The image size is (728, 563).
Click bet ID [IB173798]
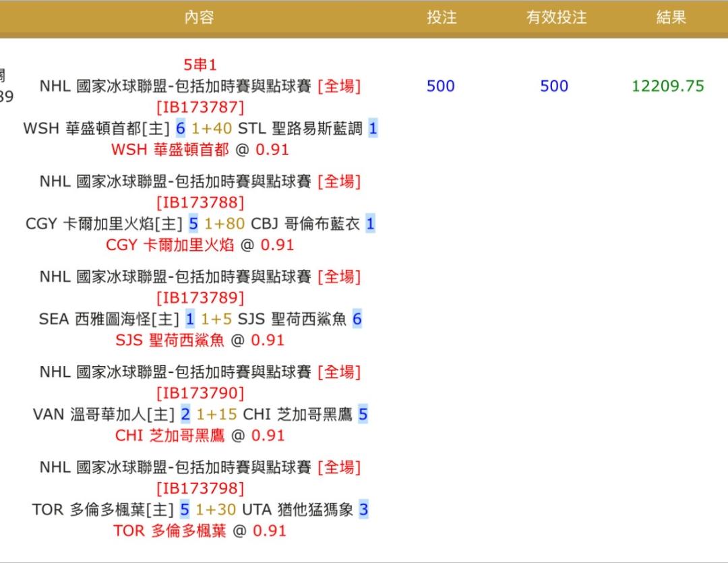tap(200, 489)
